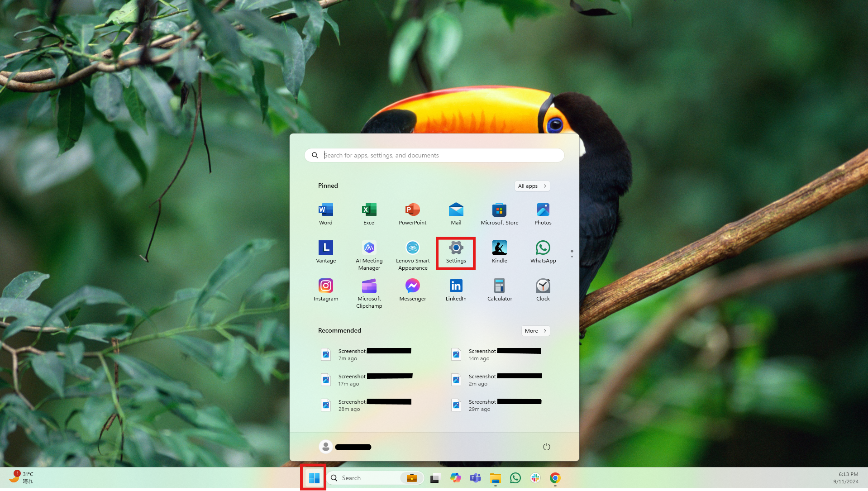Screen dimensions: 868x491
Task: Expand More recommended items
Action: 535,331
